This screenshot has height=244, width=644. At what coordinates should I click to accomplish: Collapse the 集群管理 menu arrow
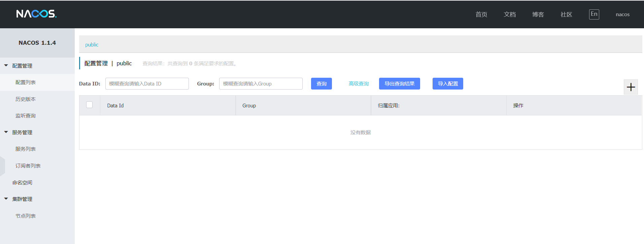(x=6, y=199)
